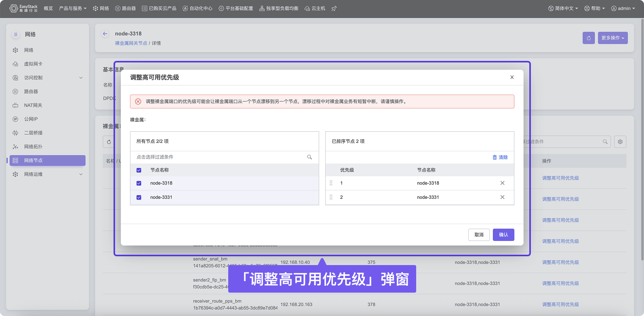Screen dimensions: 644x316
Task: Open 路由器 in top navigation bar
Action: 125,8
